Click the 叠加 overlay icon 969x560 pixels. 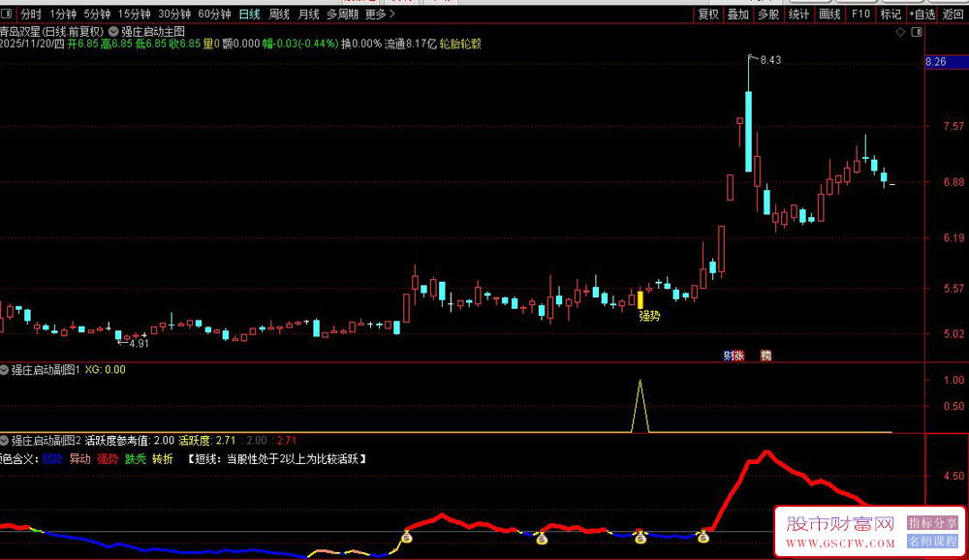(x=738, y=14)
